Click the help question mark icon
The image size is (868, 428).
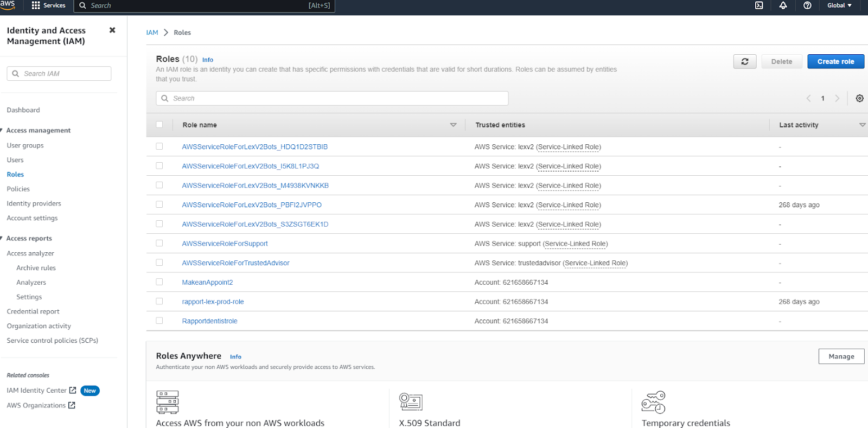[x=807, y=5]
